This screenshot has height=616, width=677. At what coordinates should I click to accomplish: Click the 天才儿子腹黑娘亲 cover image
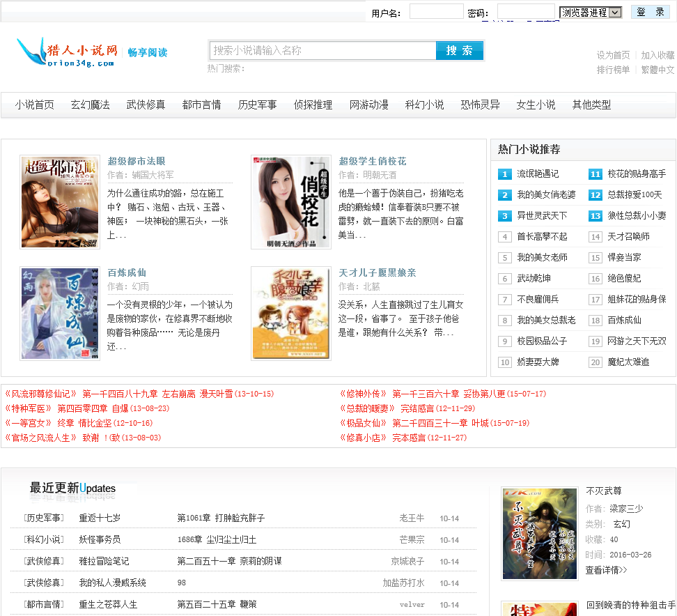(291, 314)
